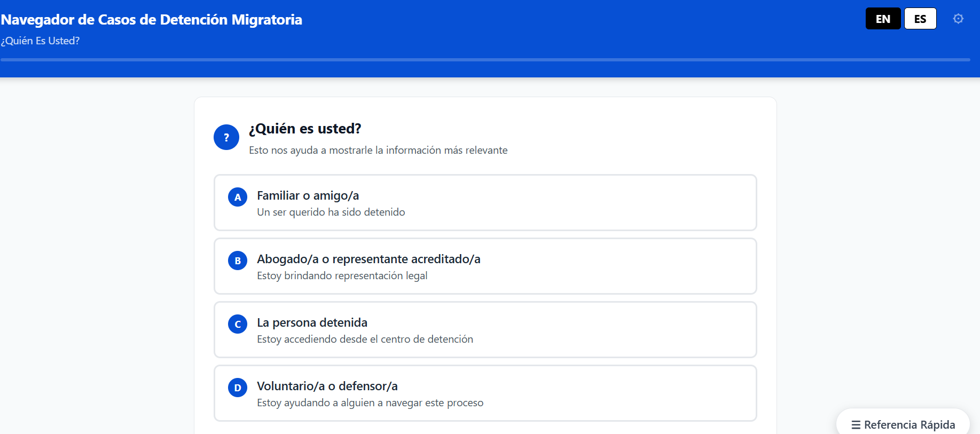
Task: Click the letter D circle badge
Action: pyautogui.click(x=238, y=388)
